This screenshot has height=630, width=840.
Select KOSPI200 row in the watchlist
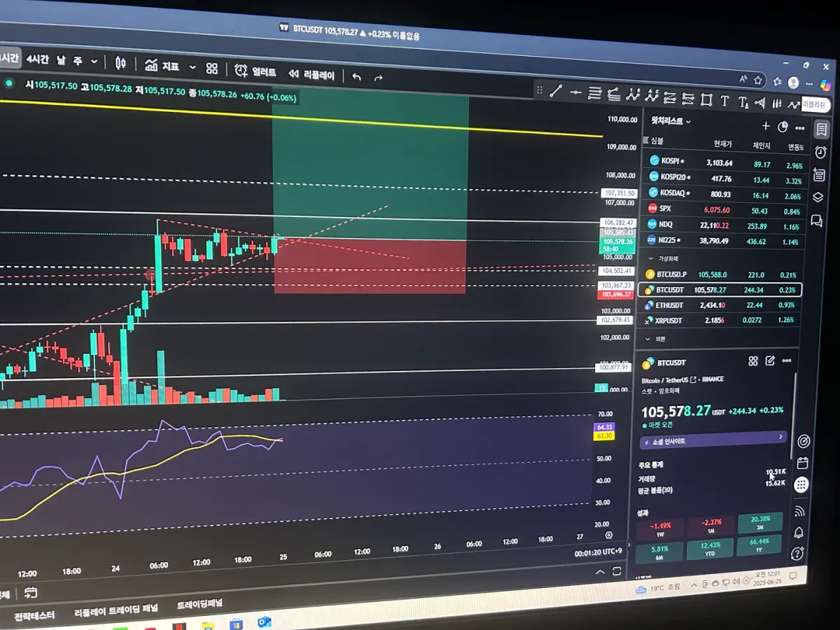pos(724,178)
